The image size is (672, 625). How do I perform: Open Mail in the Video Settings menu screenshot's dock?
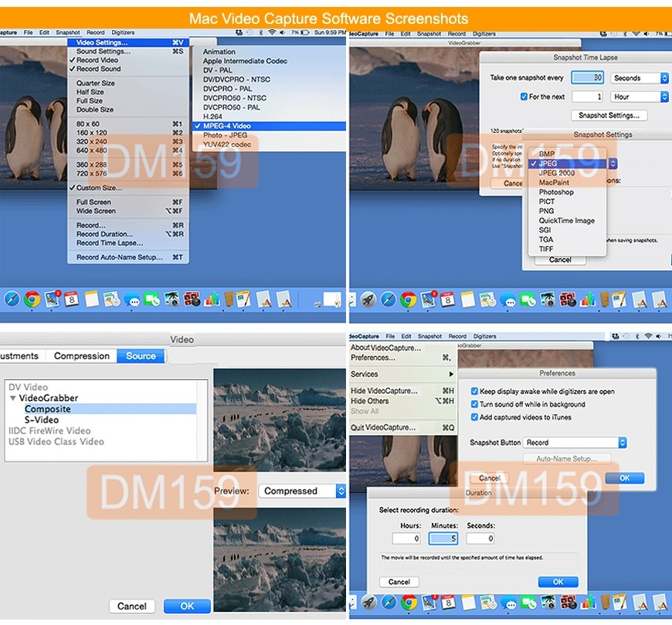pyautogui.click(x=52, y=299)
